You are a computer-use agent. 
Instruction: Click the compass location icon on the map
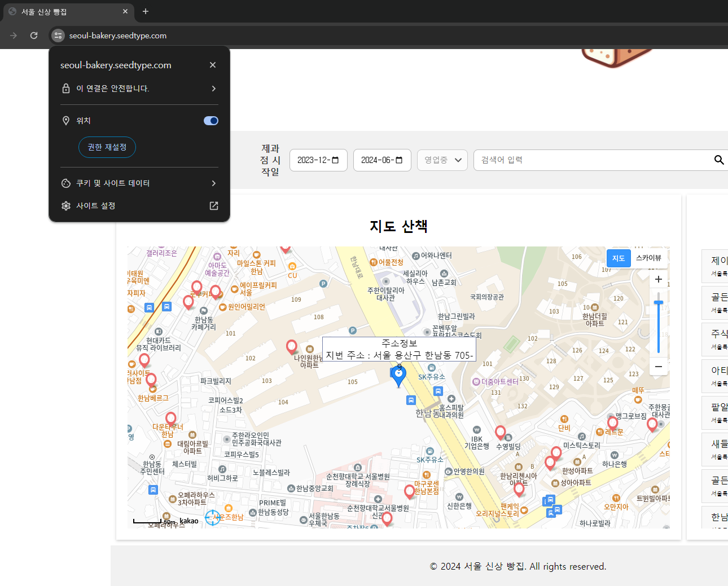tap(213, 518)
